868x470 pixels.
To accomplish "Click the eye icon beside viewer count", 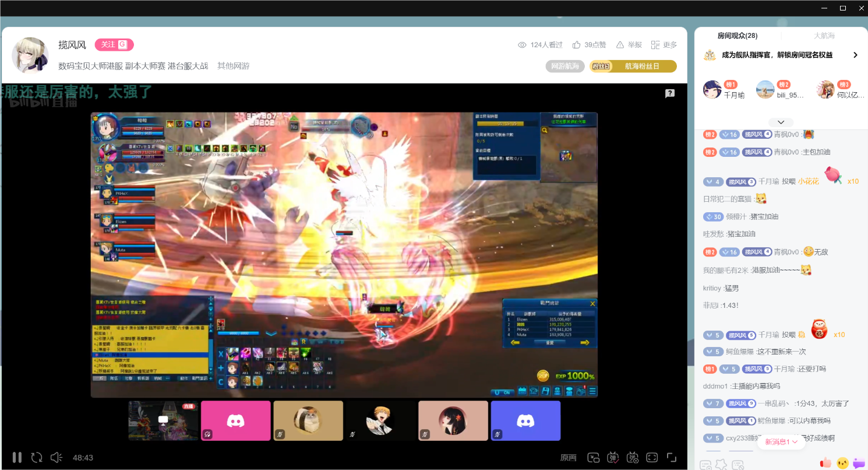I will 523,45.
